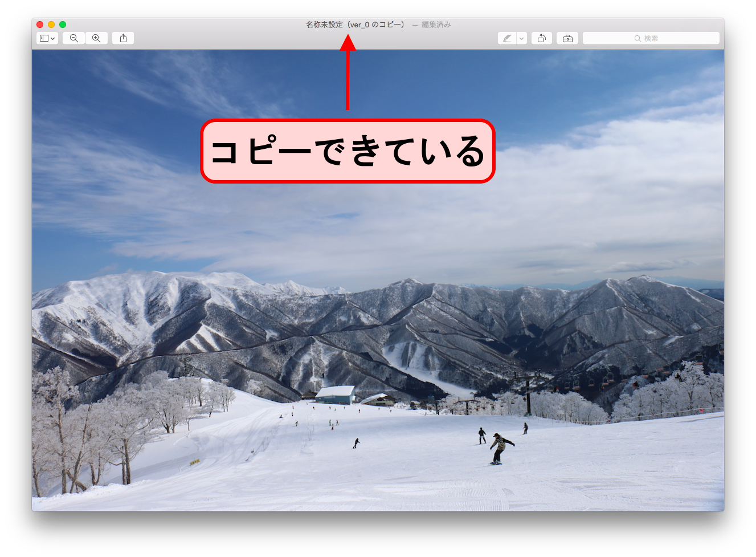The height and width of the screenshot is (557, 756).
Task: Minimize the Preview window
Action: click(51, 25)
